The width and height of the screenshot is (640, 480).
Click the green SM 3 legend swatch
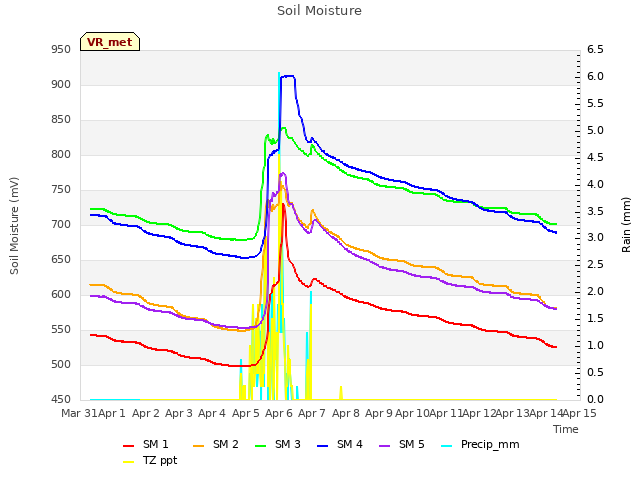(x=261, y=446)
